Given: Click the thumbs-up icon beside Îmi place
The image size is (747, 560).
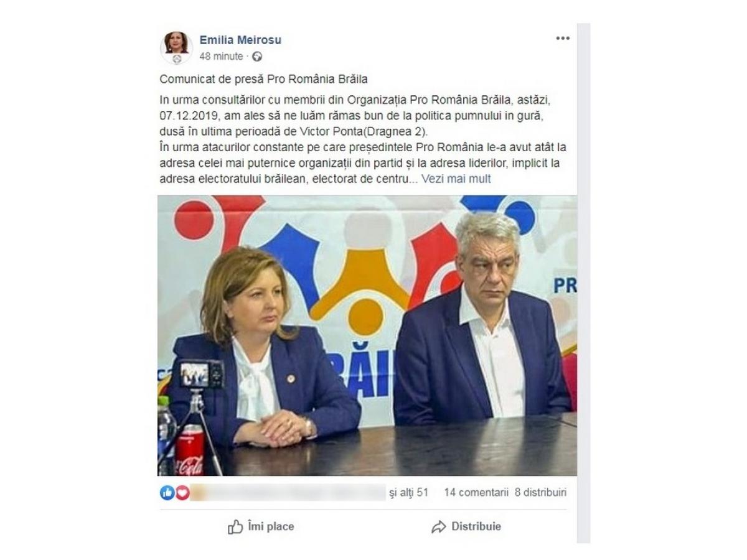Looking at the screenshot, I should pyautogui.click(x=235, y=527).
